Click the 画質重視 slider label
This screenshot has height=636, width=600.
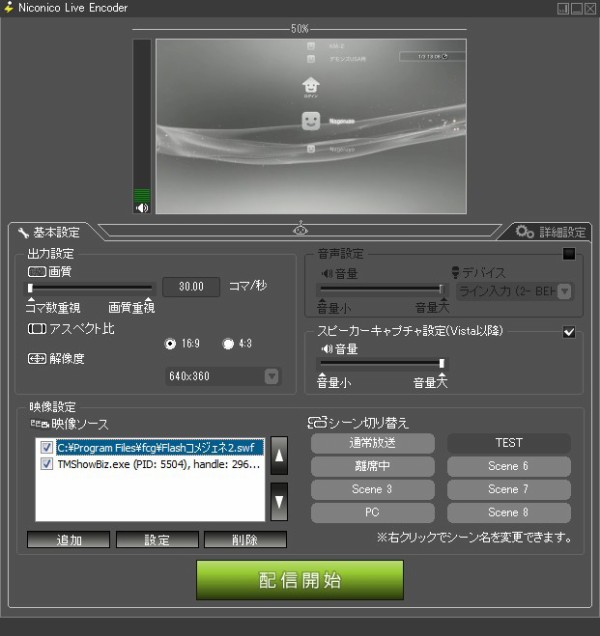click(131, 308)
